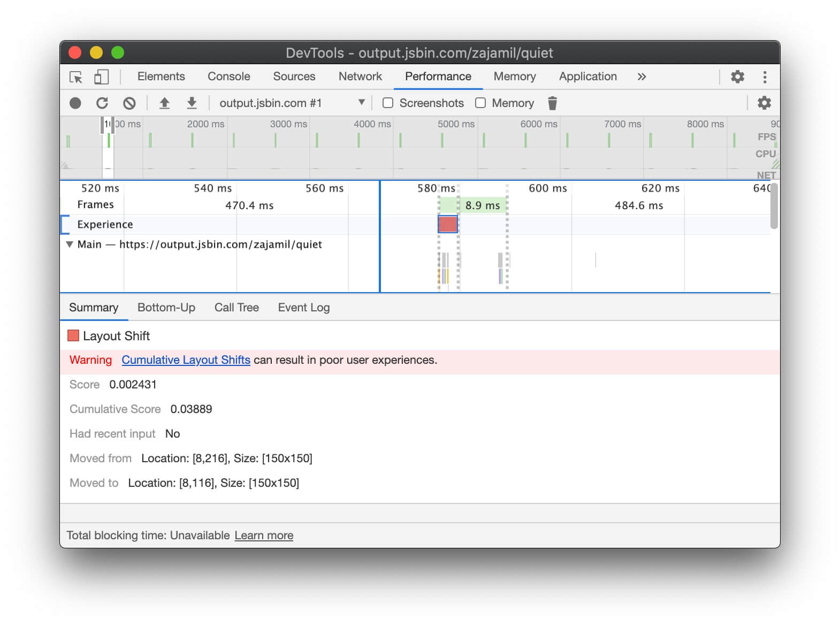Click the inspect element picker icon
Image resolution: width=840 pixels, height=627 pixels.
pos(76,77)
